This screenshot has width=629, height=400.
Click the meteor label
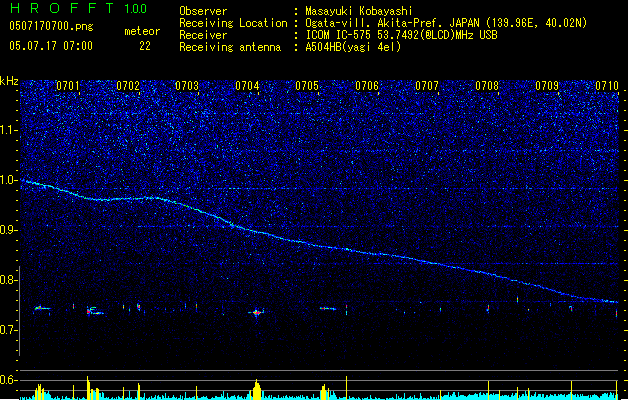click(x=142, y=31)
